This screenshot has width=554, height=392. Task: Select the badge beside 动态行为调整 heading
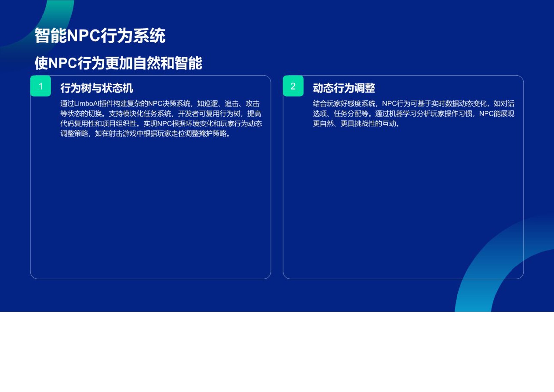coord(292,86)
